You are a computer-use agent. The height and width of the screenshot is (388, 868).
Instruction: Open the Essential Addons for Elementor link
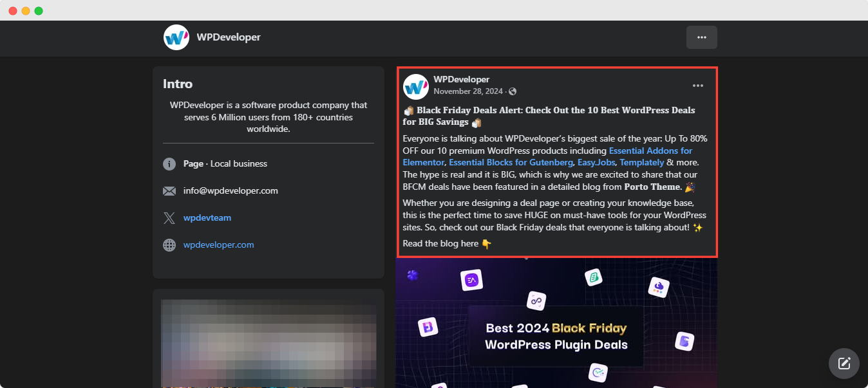650,151
